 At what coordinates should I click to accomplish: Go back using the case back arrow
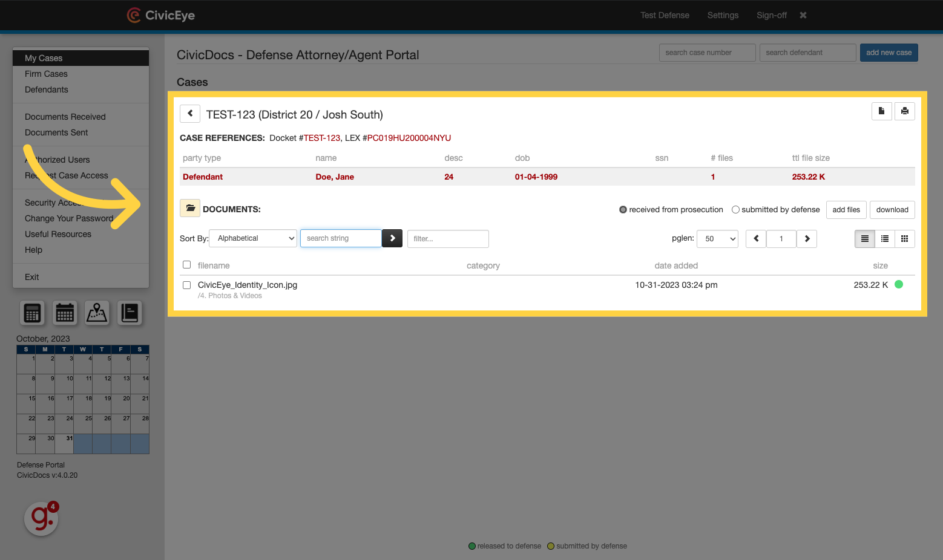(190, 114)
